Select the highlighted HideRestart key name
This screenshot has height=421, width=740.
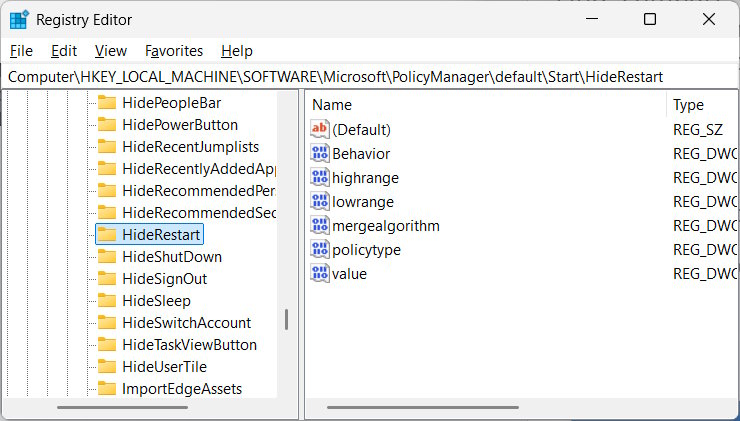click(161, 235)
